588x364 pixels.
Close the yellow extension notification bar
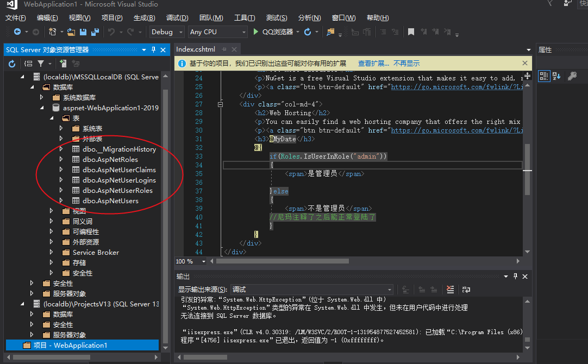click(x=524, y=63)
